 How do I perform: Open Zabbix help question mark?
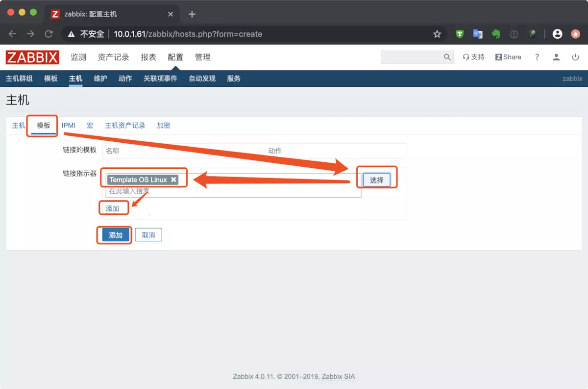pyautogui.click(x=537, y=57)
